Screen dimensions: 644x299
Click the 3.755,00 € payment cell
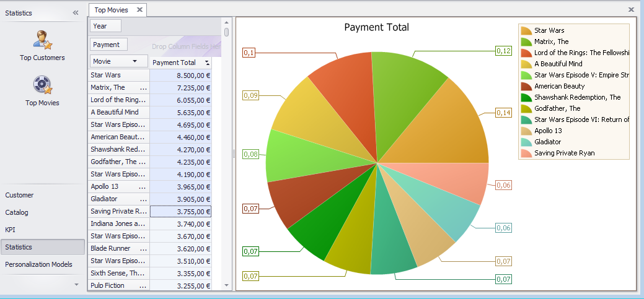point(181,211)
